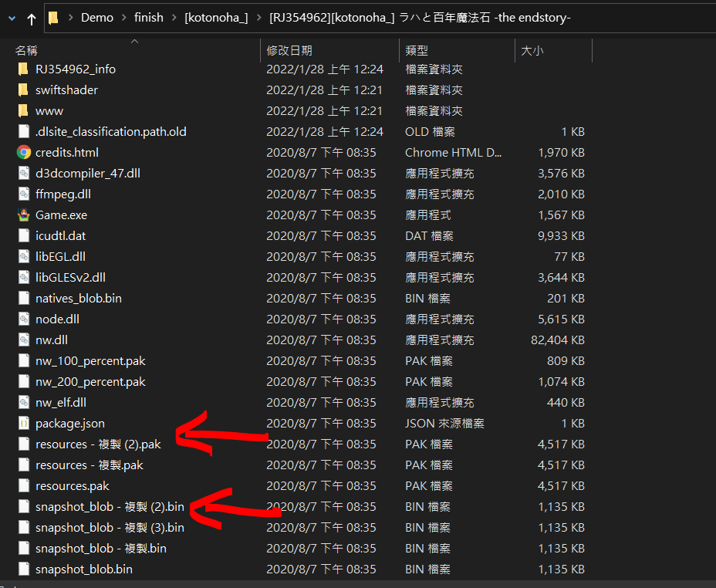This screenshot has height=588, width=716.
Task: Click 應用程式 type of Game.exe
Action: tap(428, 215)
